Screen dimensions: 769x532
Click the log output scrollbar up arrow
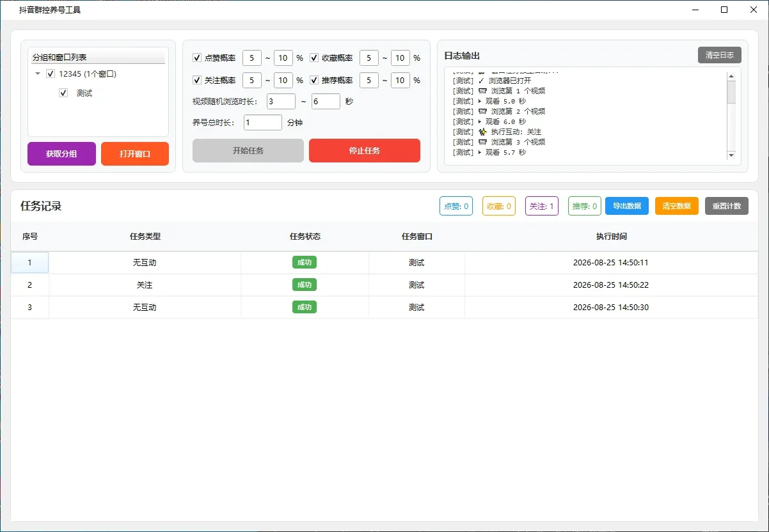coord(731,76)
